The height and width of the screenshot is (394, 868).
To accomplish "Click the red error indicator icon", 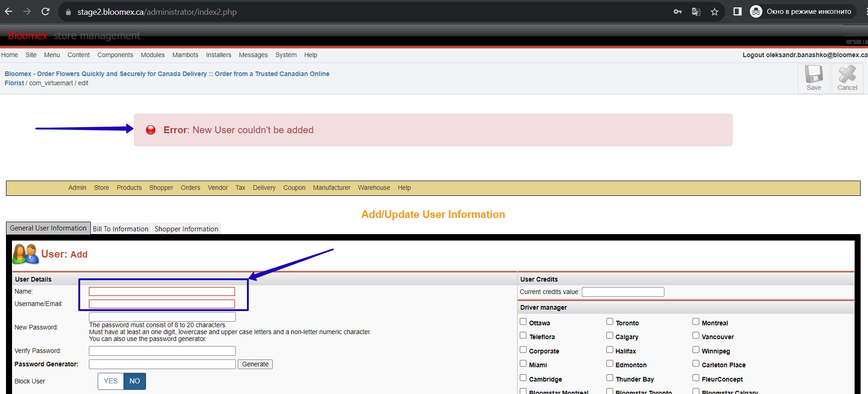I will point(151,130).
